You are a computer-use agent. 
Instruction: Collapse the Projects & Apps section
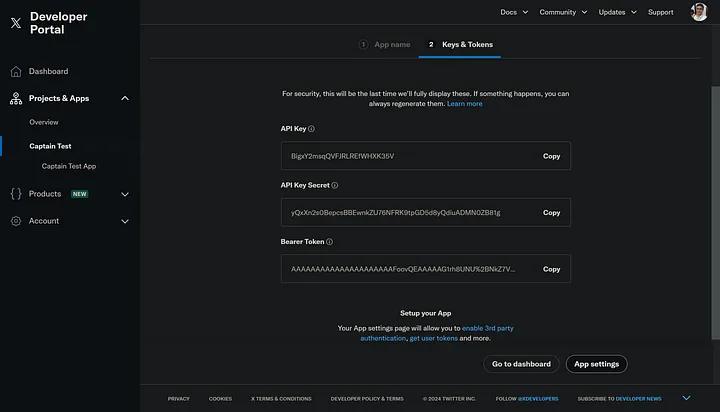125,98
